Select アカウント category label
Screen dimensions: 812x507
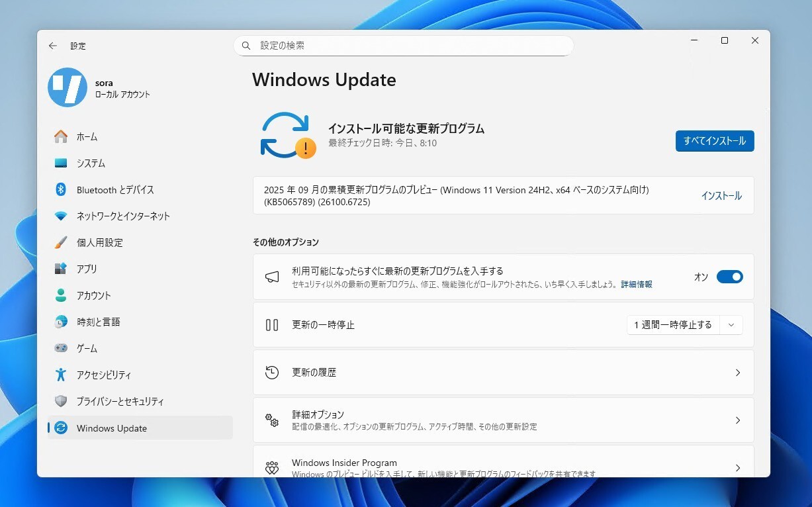[x=94, y=295]
